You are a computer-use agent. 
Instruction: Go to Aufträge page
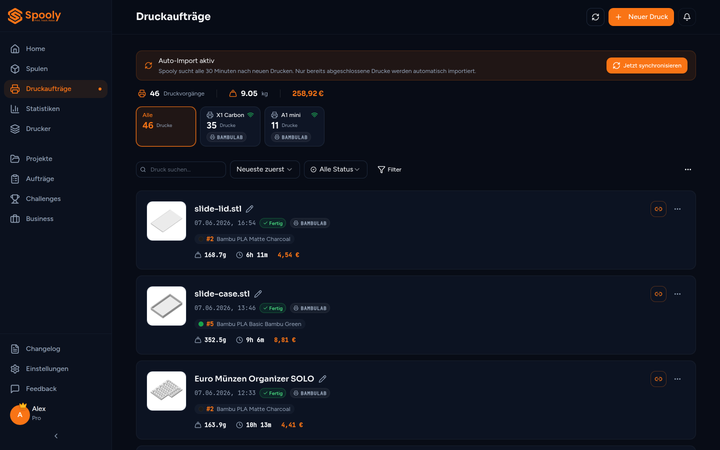(56, 179)
